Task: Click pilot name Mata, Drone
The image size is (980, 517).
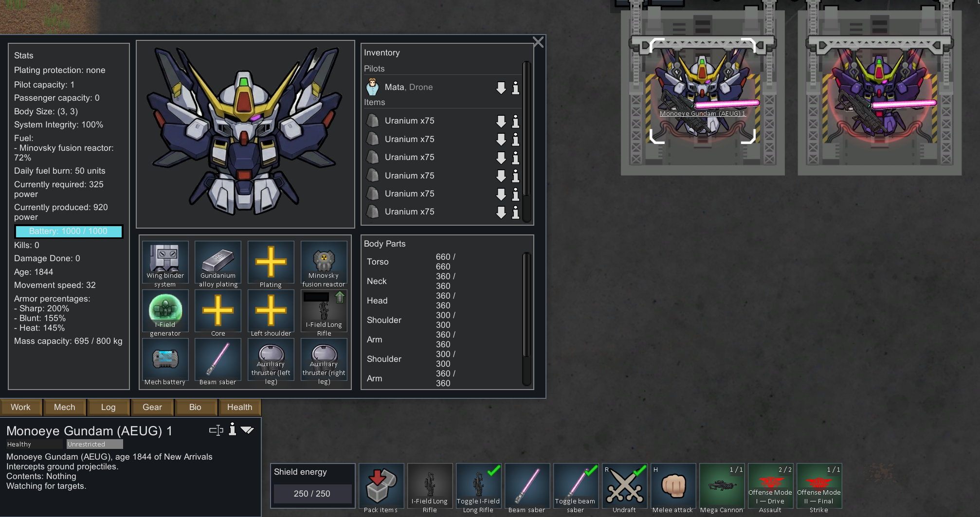Action: coord(409,87)
